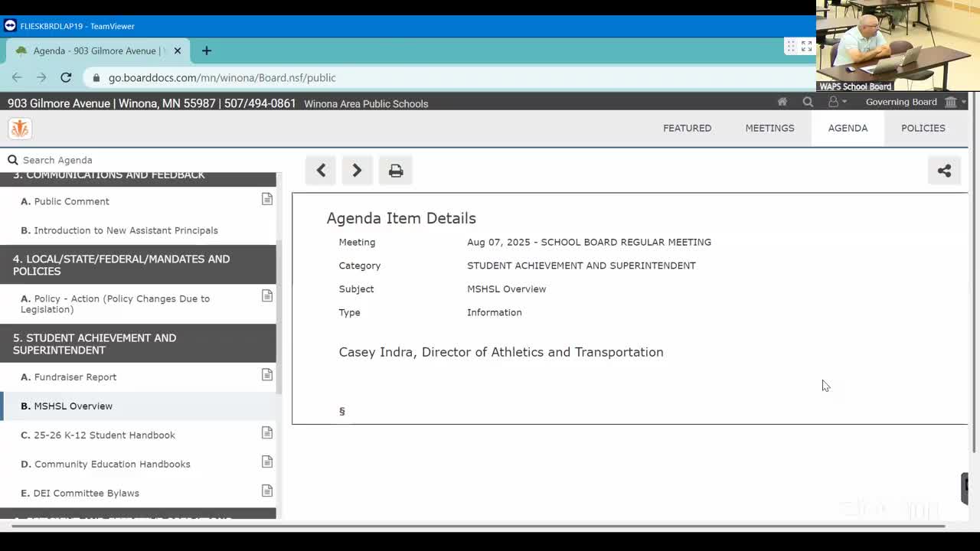Image resolution: width=980 pixels, height=551 pixels.
Task: Click the site lock icon in address bar
Action: 96,77
